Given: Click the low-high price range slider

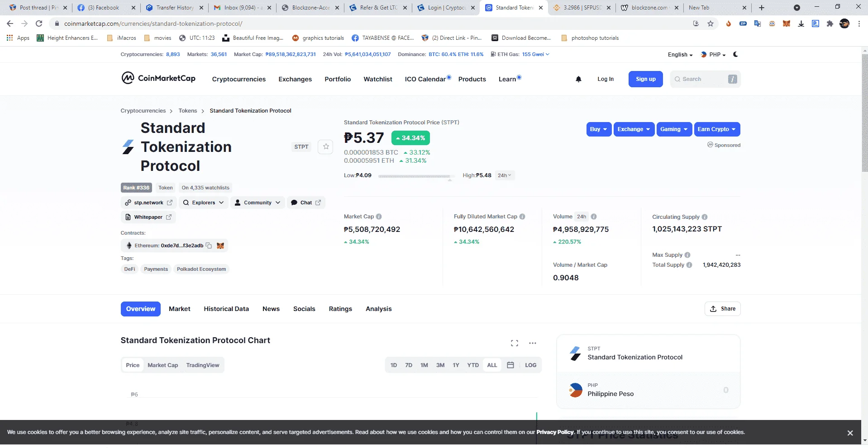Looking at the screenshot, I should click(416, 176).
